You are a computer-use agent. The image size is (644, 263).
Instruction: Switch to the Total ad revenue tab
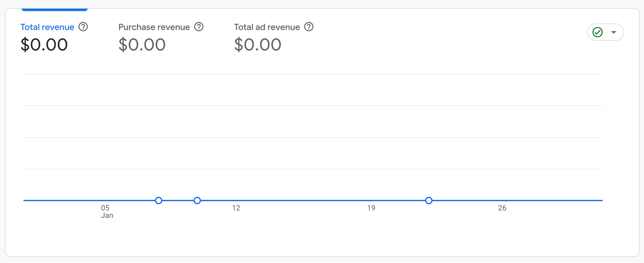click(x=267, y=27)
